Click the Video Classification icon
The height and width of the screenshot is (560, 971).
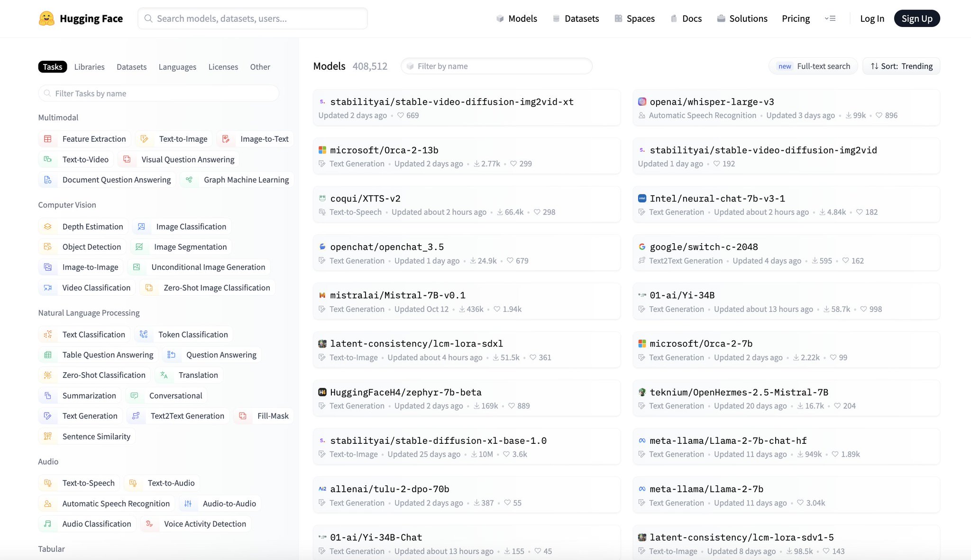[x=48, y=287]
